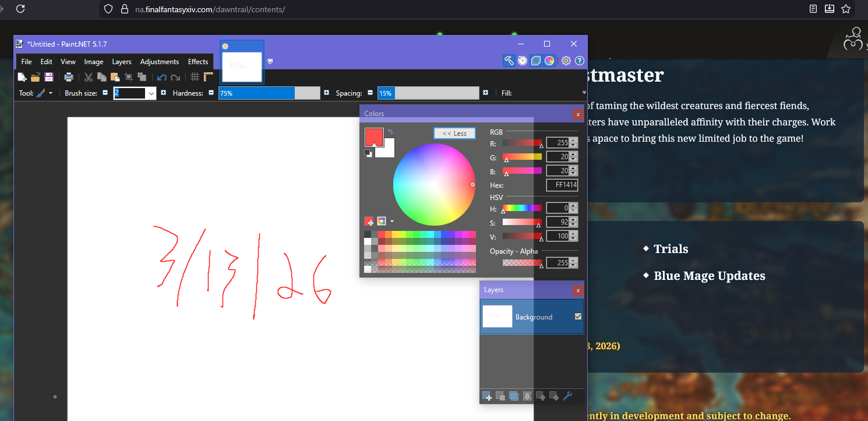Click the browser reload button

click(20, 9)
